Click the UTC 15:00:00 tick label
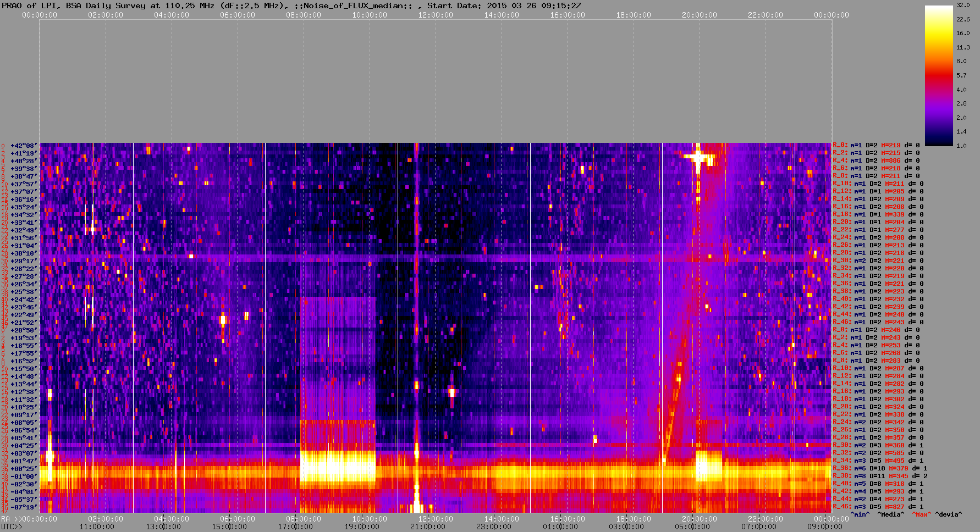This screenshot has height=532, width=980. [x=229, y=527]
